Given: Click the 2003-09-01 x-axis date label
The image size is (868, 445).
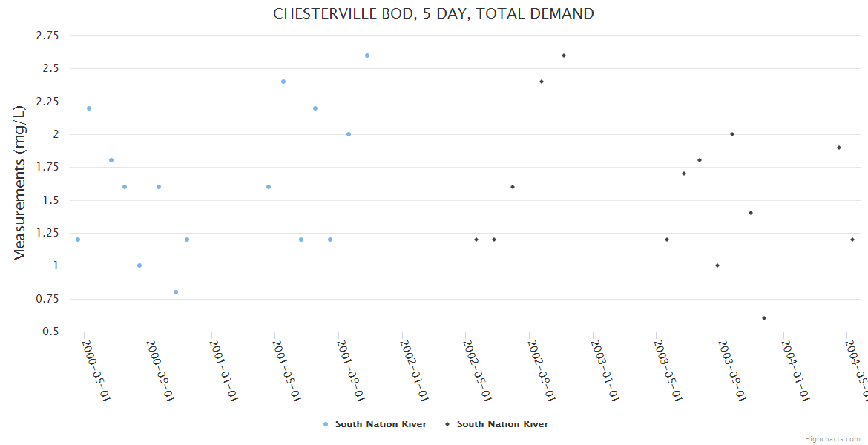Looking at the screenshot, I should pos(731,369).
